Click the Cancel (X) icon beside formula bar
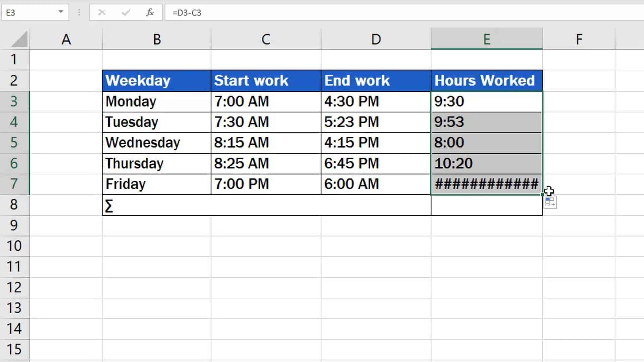This screenshot has height=362, width=644. pos(102,13)
